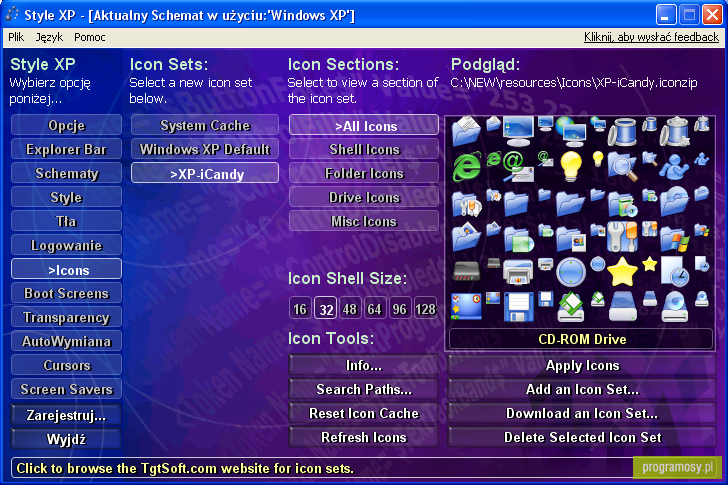Select the large empty recycle bin icon

tap(623, 132)
